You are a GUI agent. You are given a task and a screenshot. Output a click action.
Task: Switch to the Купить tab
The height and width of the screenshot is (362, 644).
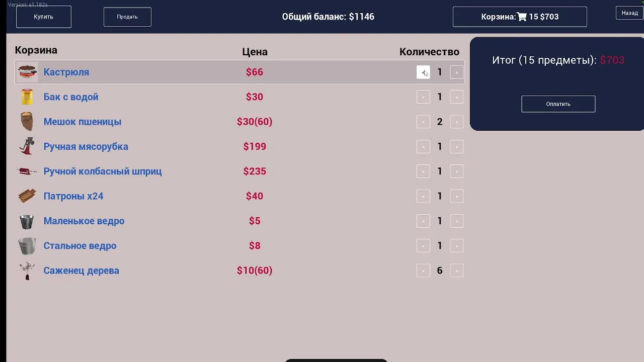coord(44,17)
